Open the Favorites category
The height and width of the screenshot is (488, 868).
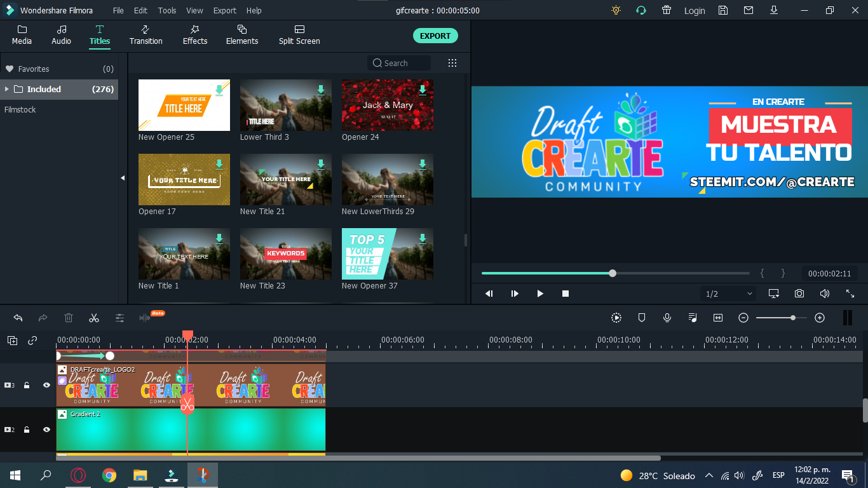(59, 69)
